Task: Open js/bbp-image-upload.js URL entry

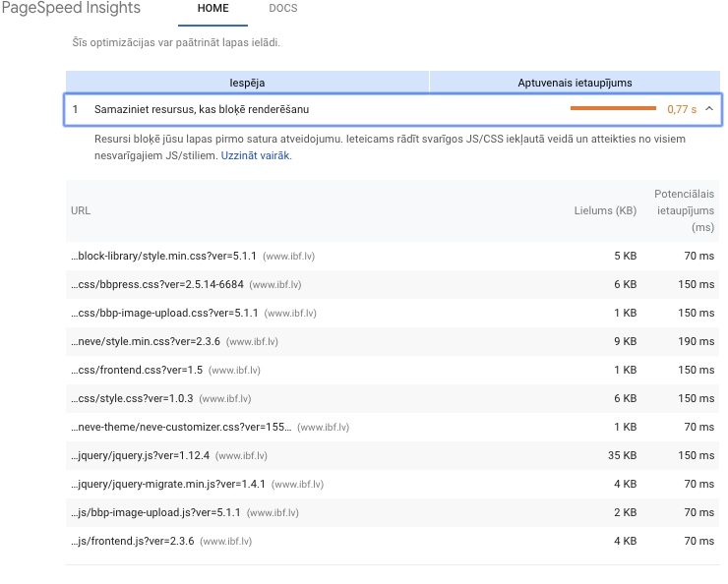Action: tap(155, 512)
